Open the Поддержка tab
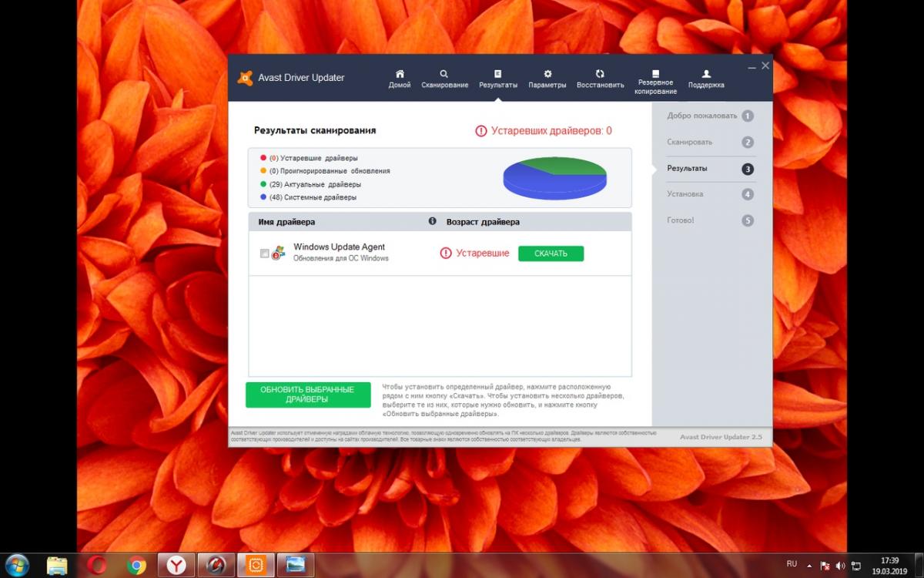The image size is (924, 578). [706, 79]
